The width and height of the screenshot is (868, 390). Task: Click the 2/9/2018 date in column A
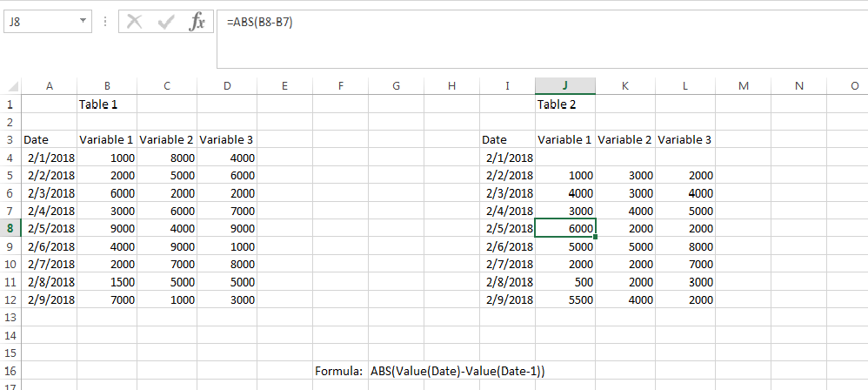(x=50, y=299)
